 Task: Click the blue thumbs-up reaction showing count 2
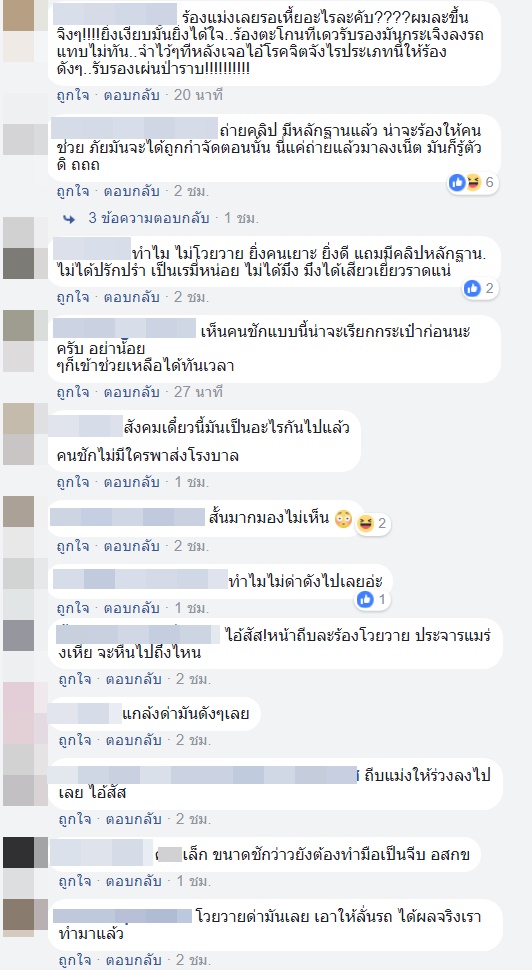click(472, 288)
